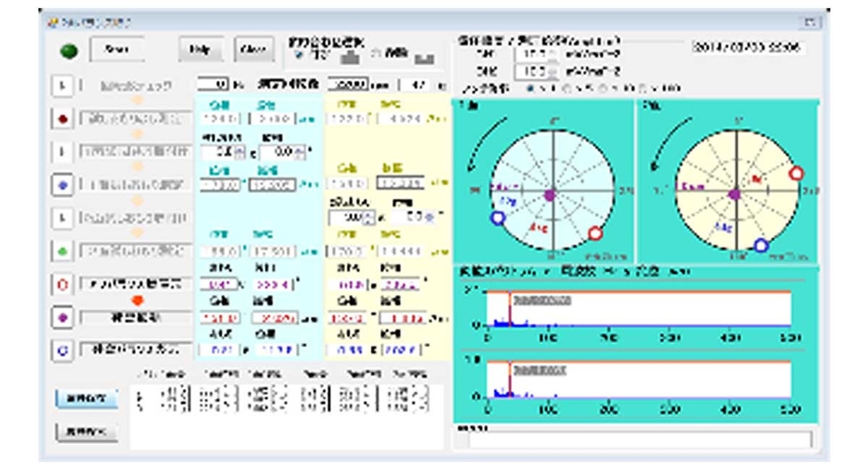Toggle the checked checkbox in the top toolbar

(299, 56)
